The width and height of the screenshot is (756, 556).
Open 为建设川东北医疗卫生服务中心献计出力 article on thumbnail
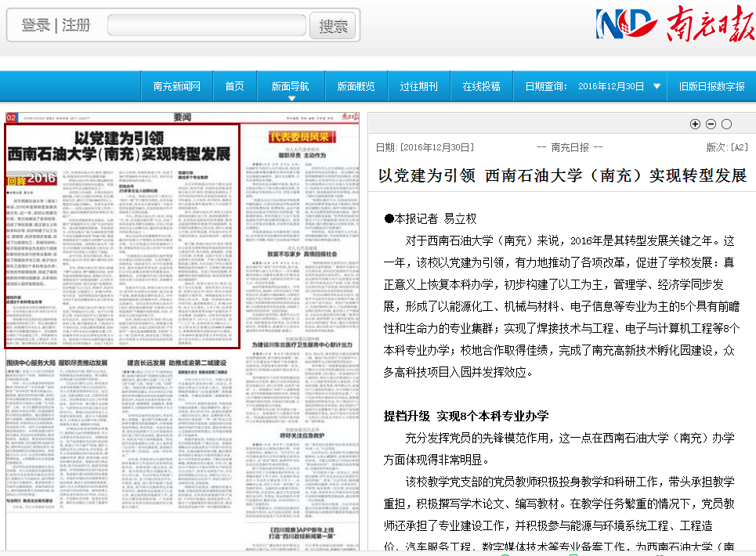click(x=302, y=345)
